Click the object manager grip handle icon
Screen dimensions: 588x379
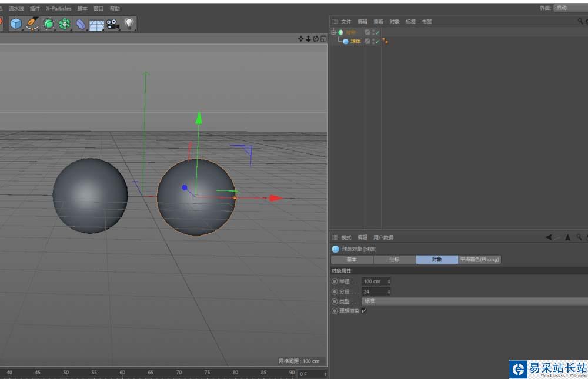coord(335,21)
